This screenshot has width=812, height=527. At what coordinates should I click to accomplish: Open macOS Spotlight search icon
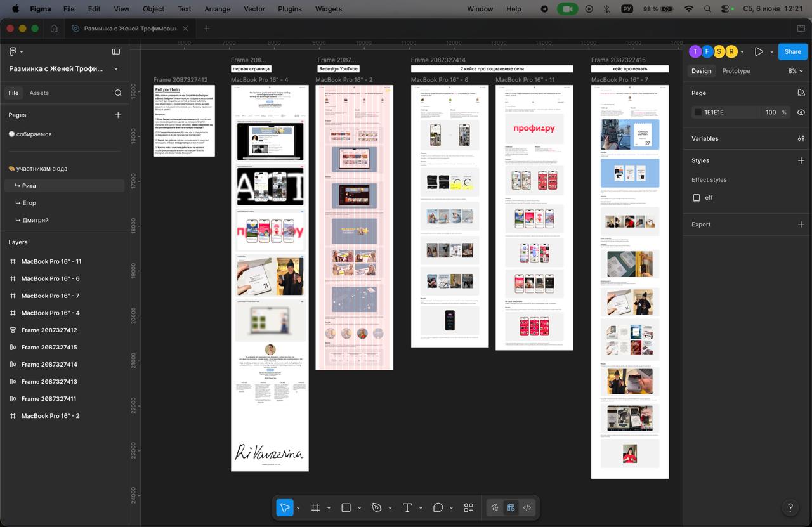[707, 9]
